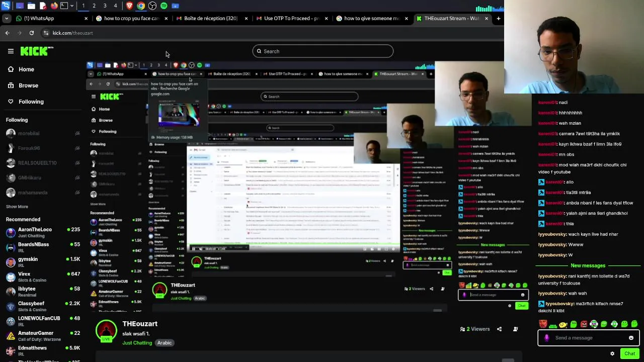This screenshot has height=362, width=644.
Task: Open Spotify from the taskbar
Action: tap(164, 6)
